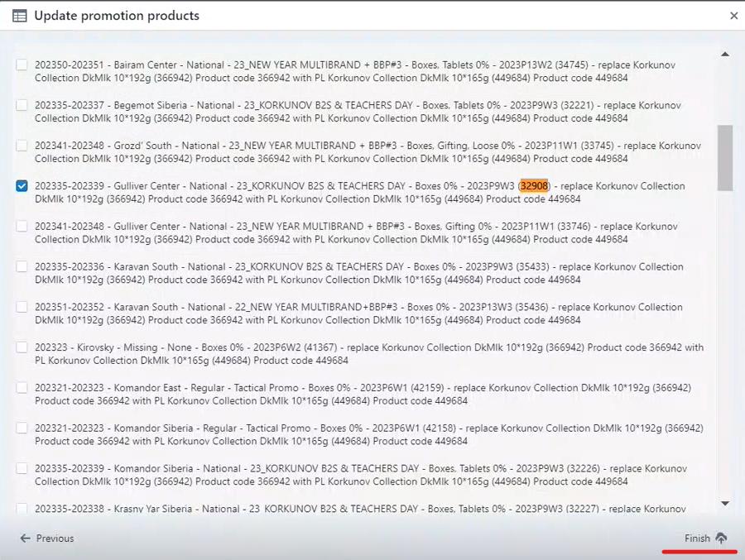Click the scrollbar down arrow
Viewport: 745px width, 560px height.
point(725,504)
